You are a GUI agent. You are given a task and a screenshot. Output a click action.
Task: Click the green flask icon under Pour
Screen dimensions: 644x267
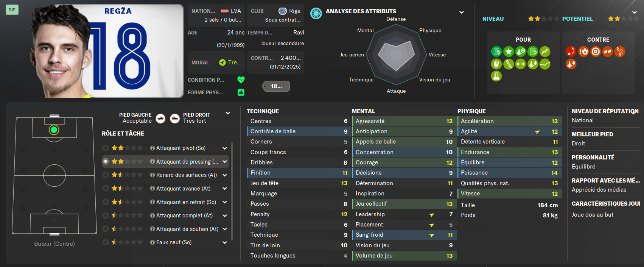(496, 76)
